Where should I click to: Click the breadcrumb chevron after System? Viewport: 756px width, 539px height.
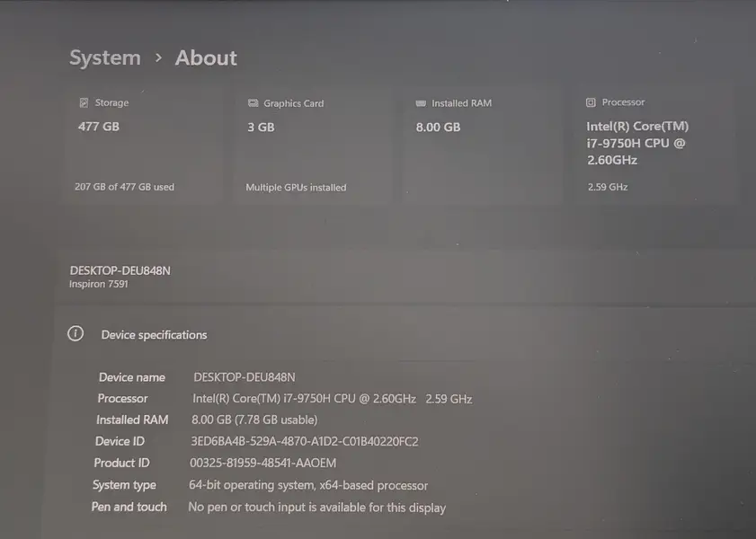pos(158,57)
